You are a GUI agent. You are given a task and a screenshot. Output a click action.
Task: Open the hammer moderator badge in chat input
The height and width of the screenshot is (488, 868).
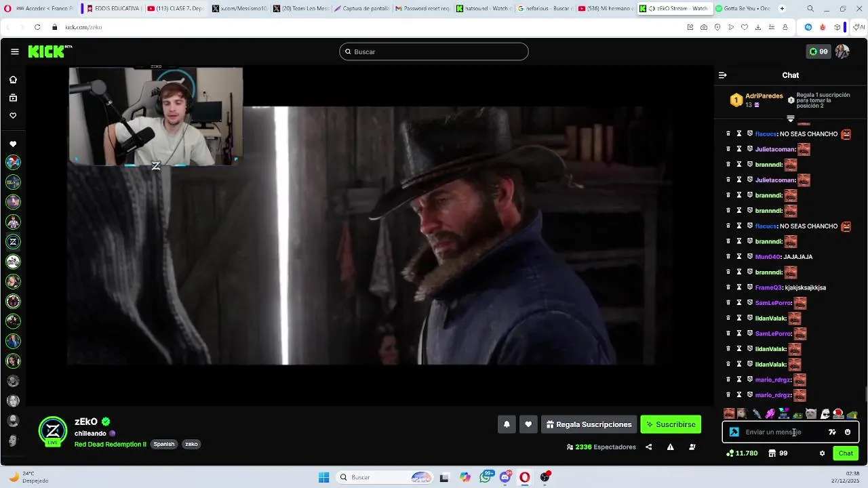click(734, 432)
